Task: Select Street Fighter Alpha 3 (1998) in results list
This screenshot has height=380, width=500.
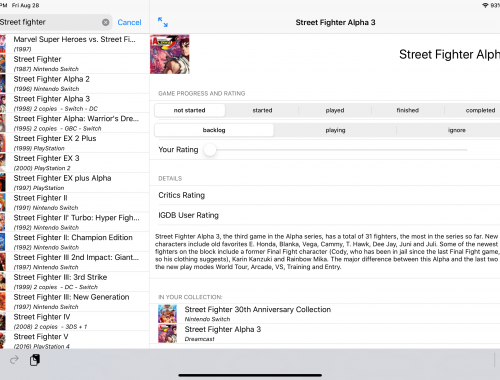Action: pos(75,103)
